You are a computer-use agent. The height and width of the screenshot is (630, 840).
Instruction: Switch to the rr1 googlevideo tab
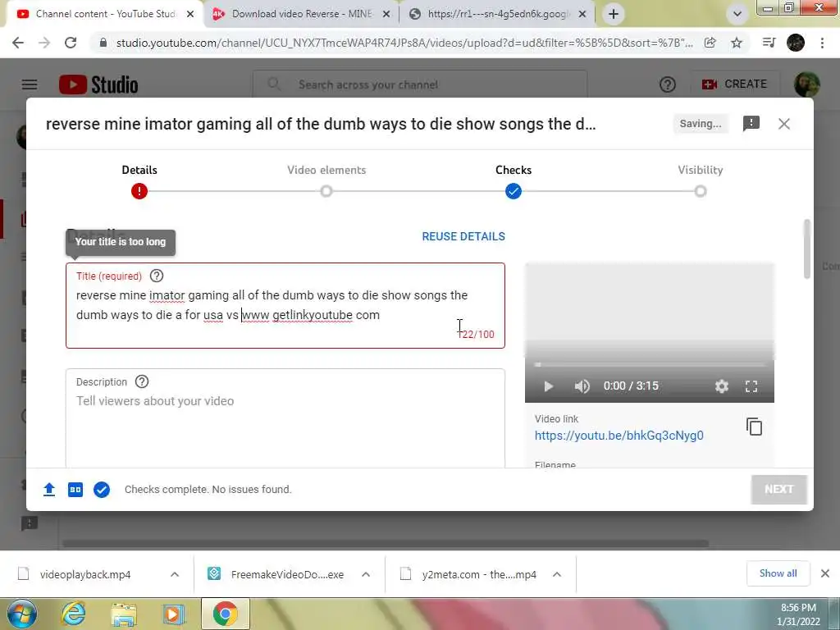click(498, 14)
